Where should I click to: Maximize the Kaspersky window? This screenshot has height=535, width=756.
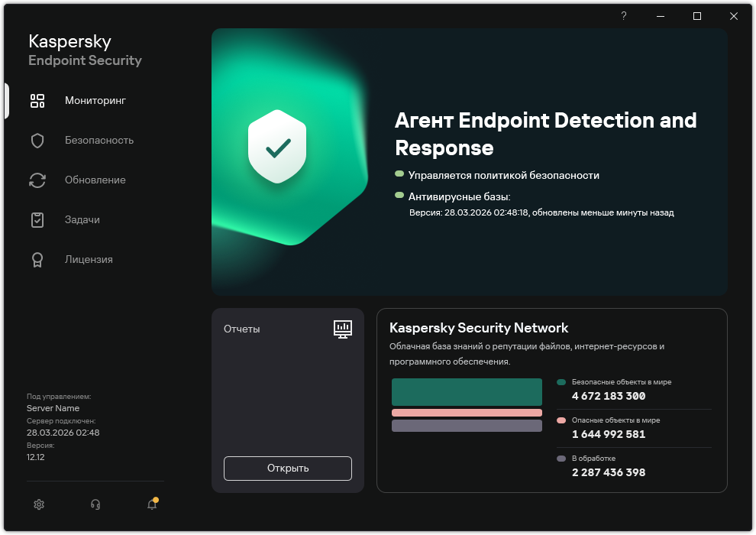(x=697, y=16)
